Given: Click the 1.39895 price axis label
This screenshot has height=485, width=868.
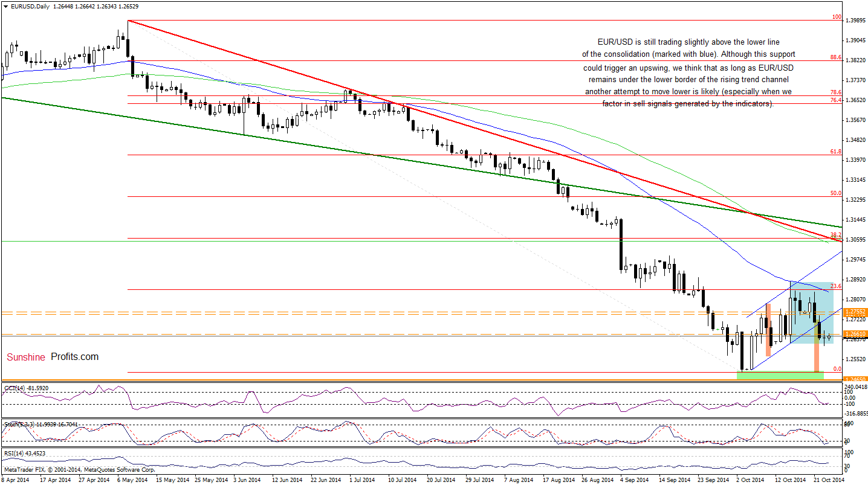Looking at the screenshot, I should (857, 21).
